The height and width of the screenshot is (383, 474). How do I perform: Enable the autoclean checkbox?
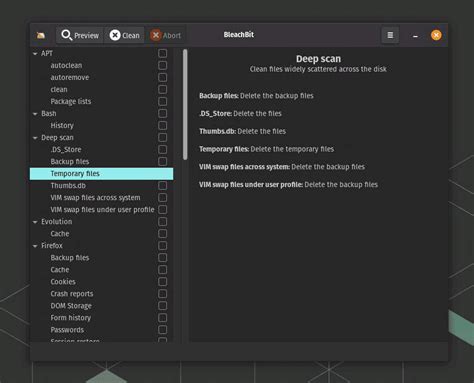pos(162,65)
